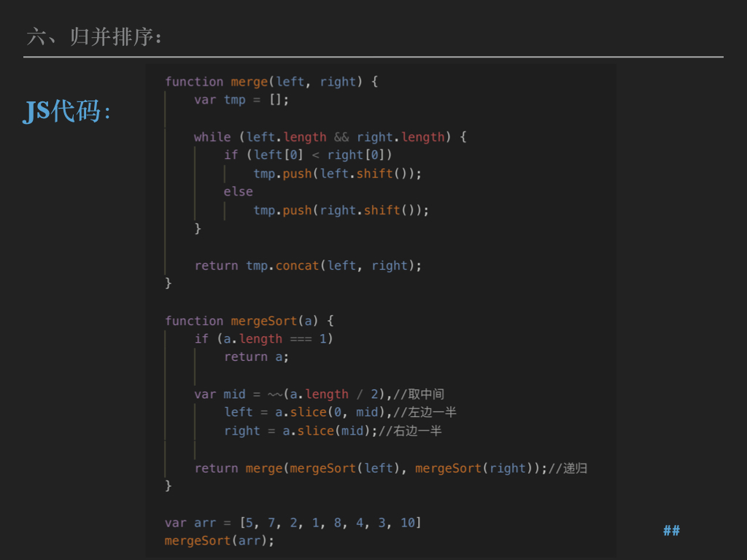Screen dimensions: 747x560
Task: Click the "if (left[0] < right[0])" line
Action: tap(308, 155)
